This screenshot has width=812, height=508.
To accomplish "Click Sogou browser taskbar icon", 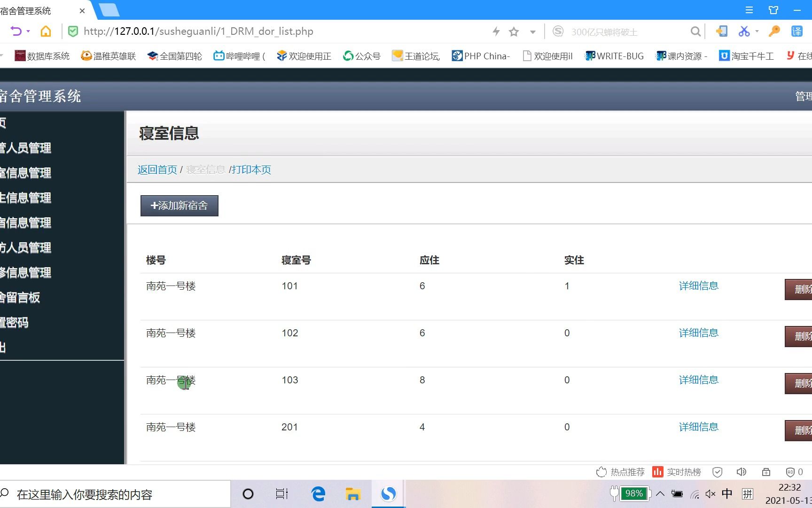I will [x=388, y=494].
